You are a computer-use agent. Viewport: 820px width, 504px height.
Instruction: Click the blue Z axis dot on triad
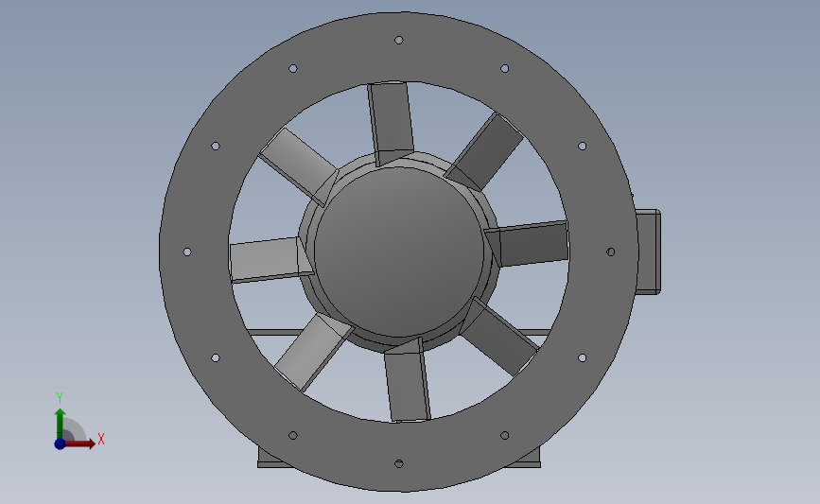(x=60, y=443)
